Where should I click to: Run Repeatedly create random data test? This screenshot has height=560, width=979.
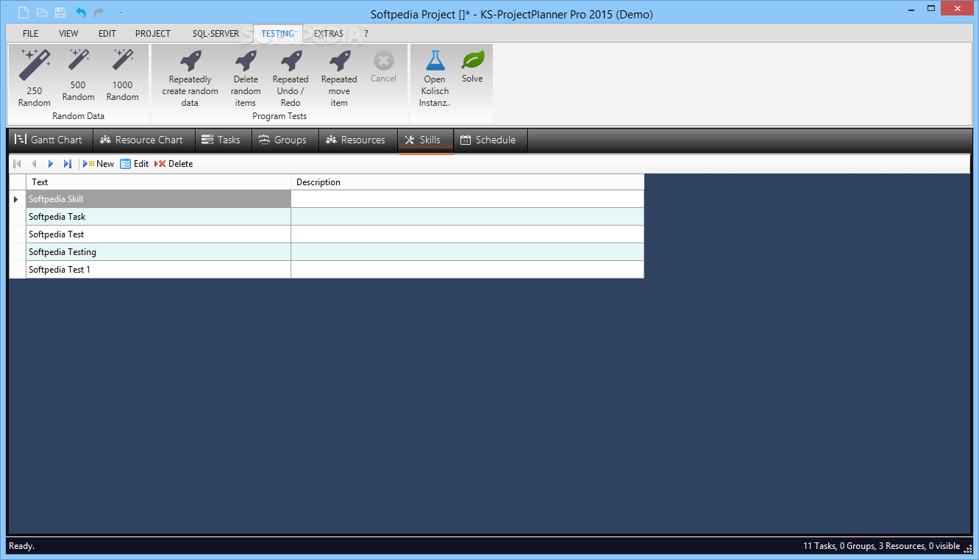click(x=191, y=78)
